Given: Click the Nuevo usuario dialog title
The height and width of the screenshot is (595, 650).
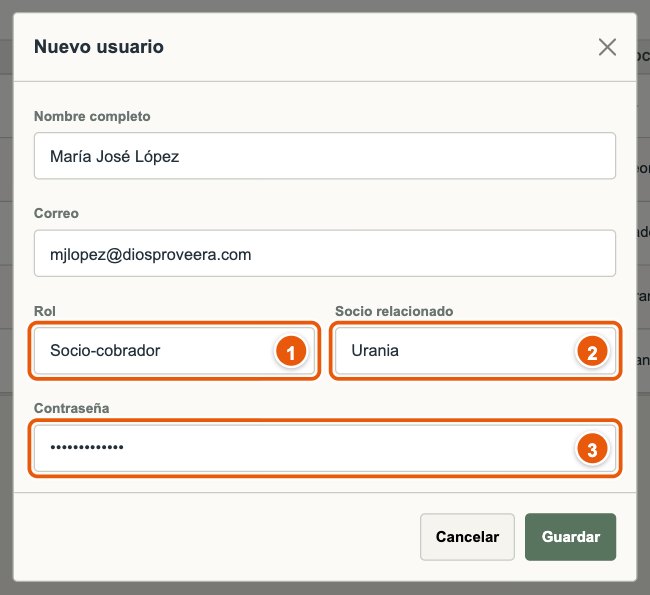Looking at the screenshot, I should click(x=99, y=47).
